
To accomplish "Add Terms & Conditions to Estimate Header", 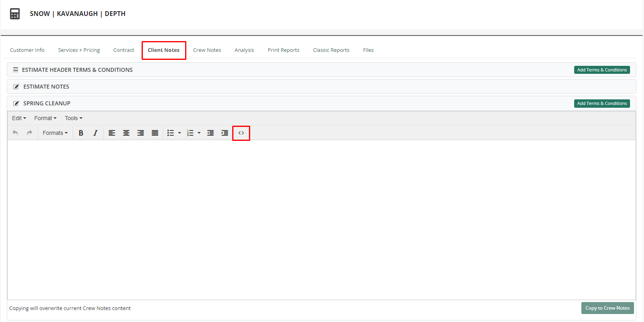I will 602,70.
